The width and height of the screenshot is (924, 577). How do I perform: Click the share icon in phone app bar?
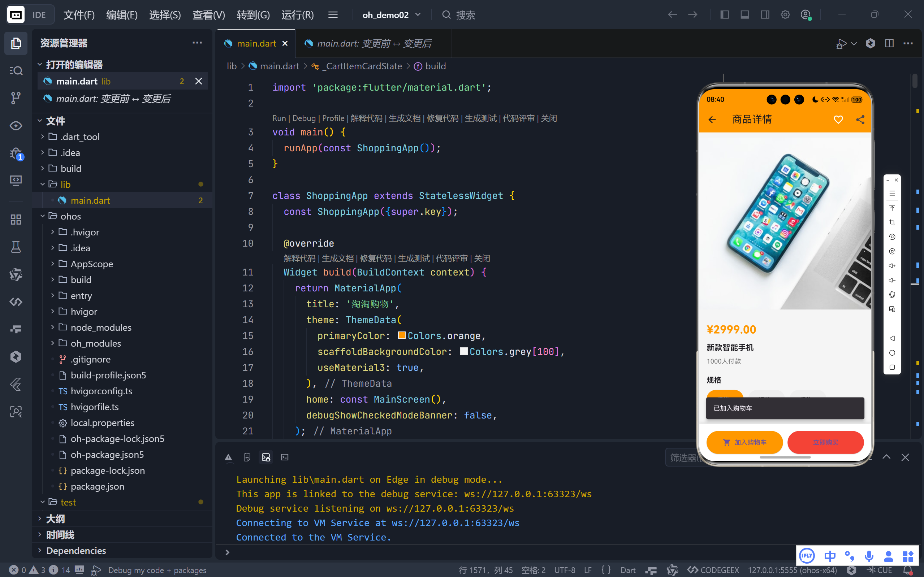(x=860, y=120)
